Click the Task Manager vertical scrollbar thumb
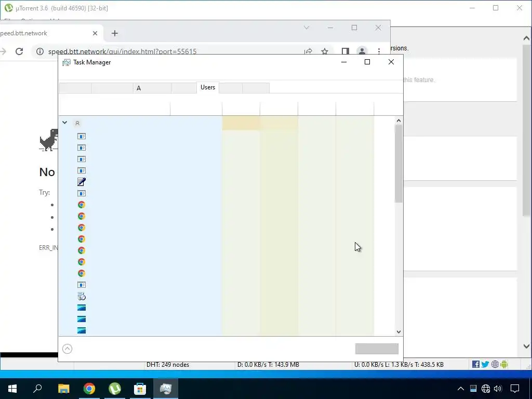 [398, 164]
